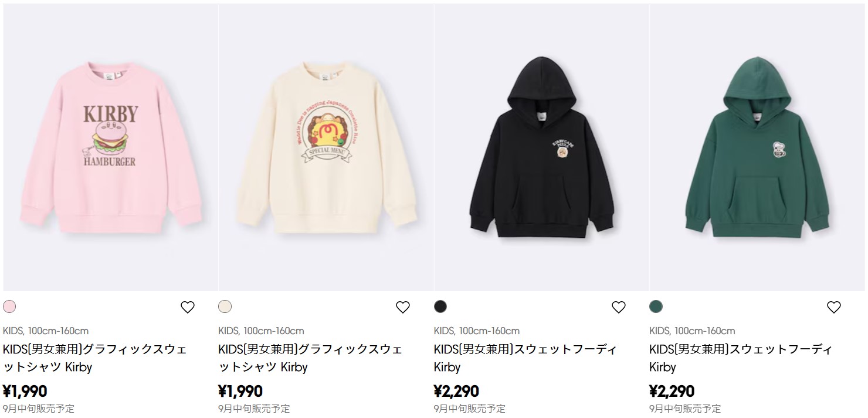Add black Kirby hoodie to wishlist
Image resolution: width=868 pixels, height=418 pixels.
point(619,307)
